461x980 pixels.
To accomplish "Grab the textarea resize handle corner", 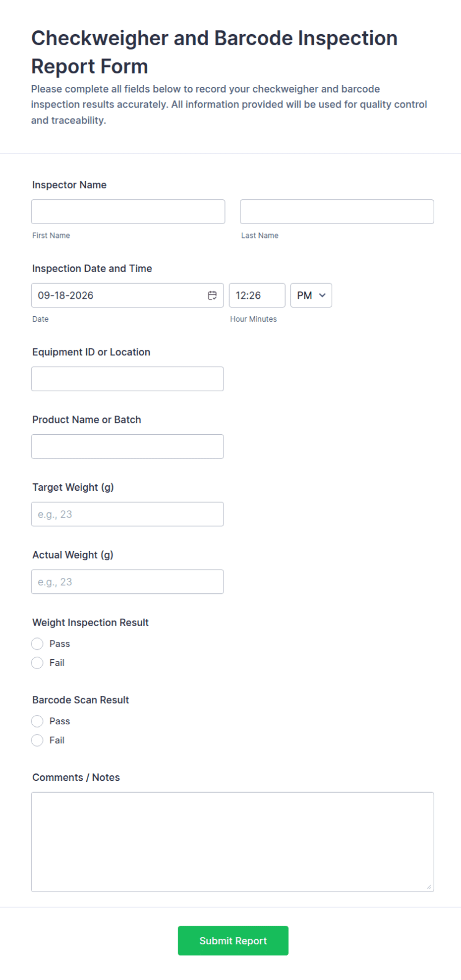I will point(429,887).
